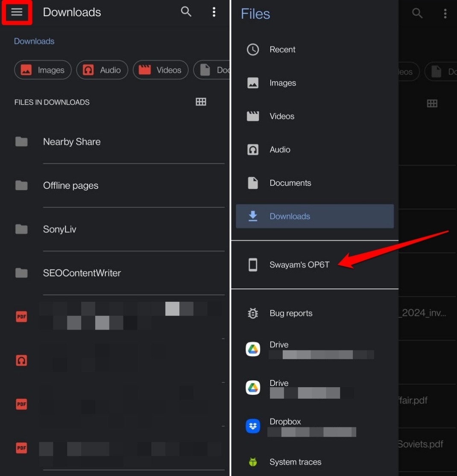Image resolution: width=457 pixels, height=476 pixels.
Task: Open System traces in Files drawer
Action: (315, 462)
